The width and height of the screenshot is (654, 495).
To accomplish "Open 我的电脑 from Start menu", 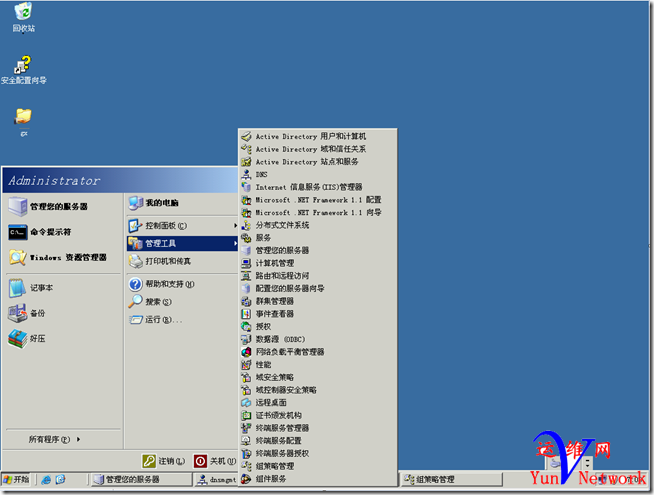I will pos(182,203).
